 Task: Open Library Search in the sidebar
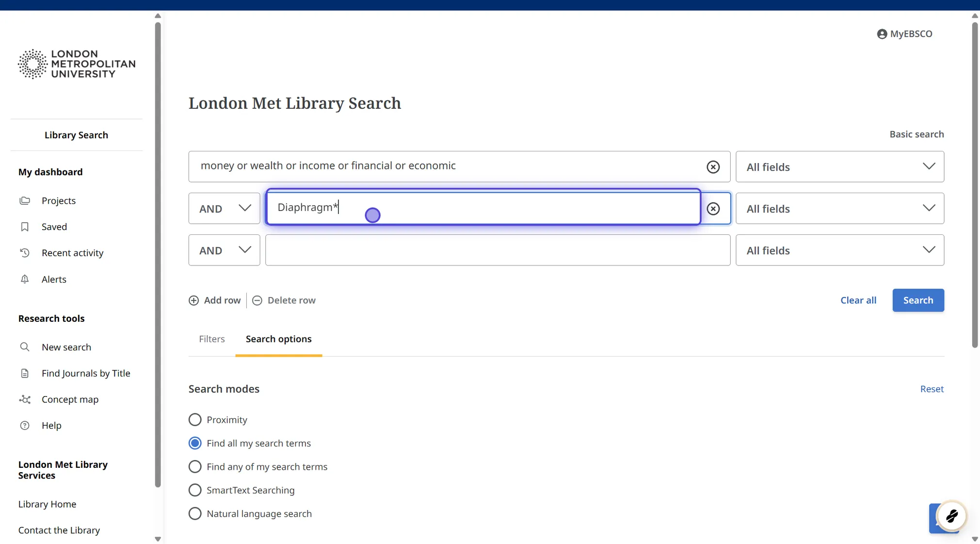tap(76, 135)
